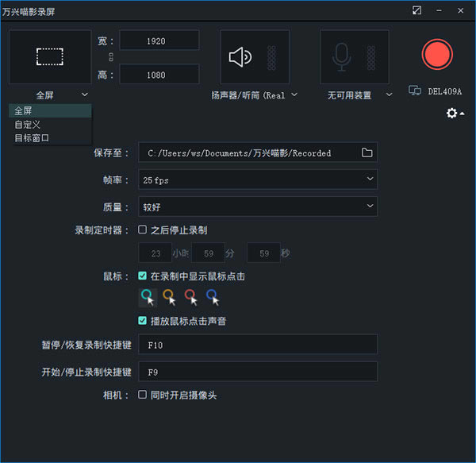The image size is (476, 463).
Task: Click the speaker audio icon
Action: pos(240,57)
